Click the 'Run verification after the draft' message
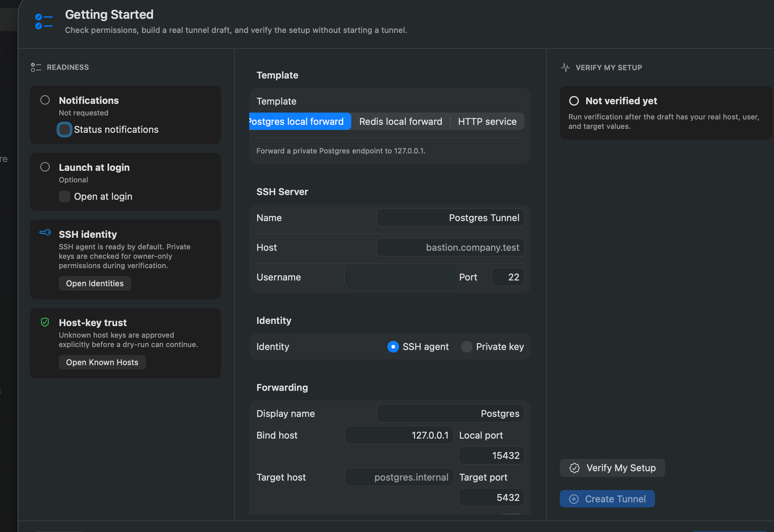This screenshot has width=774, height=532. 664,121
